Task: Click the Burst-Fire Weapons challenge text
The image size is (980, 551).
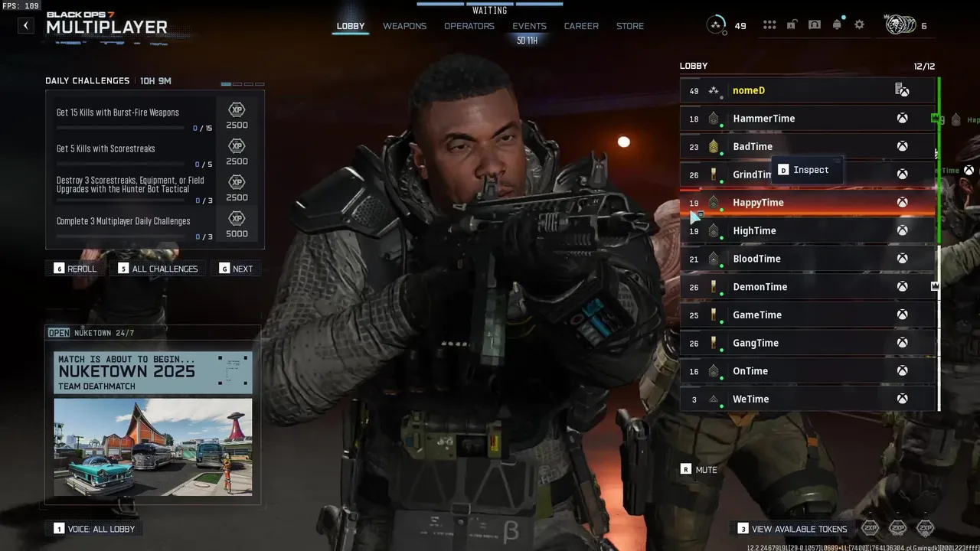Action: click(x=117, y=112)
